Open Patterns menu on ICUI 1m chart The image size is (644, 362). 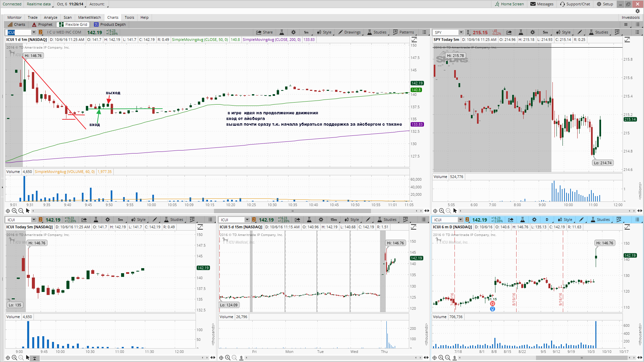[404, 32]
